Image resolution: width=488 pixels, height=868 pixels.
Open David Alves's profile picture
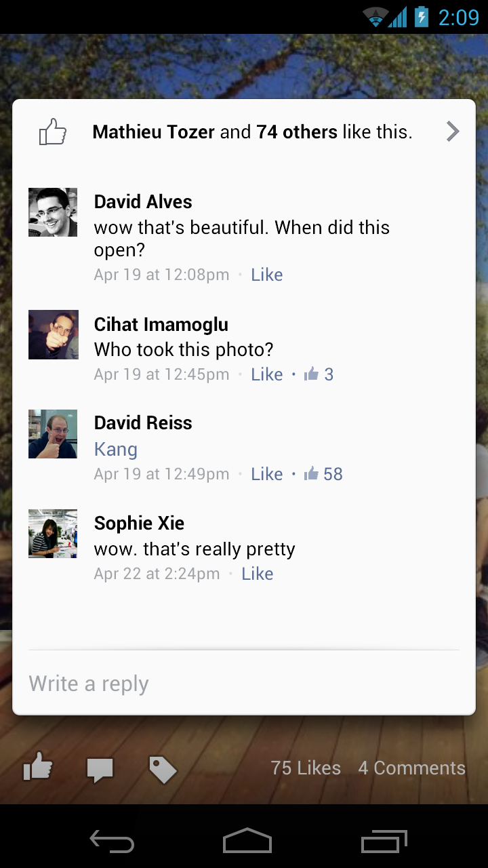pos(53,212)
